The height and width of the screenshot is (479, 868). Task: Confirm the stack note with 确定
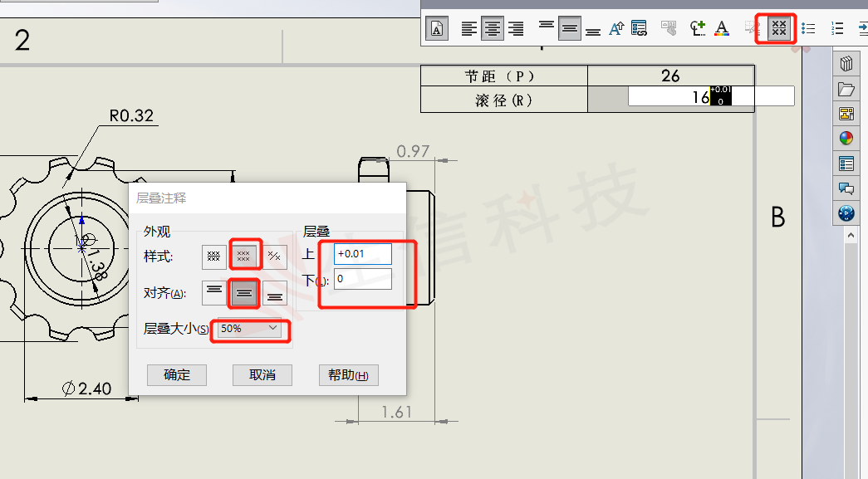177,375
